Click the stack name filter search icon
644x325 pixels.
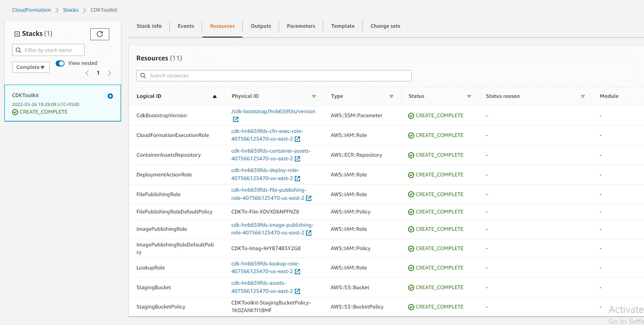(18, 50)
